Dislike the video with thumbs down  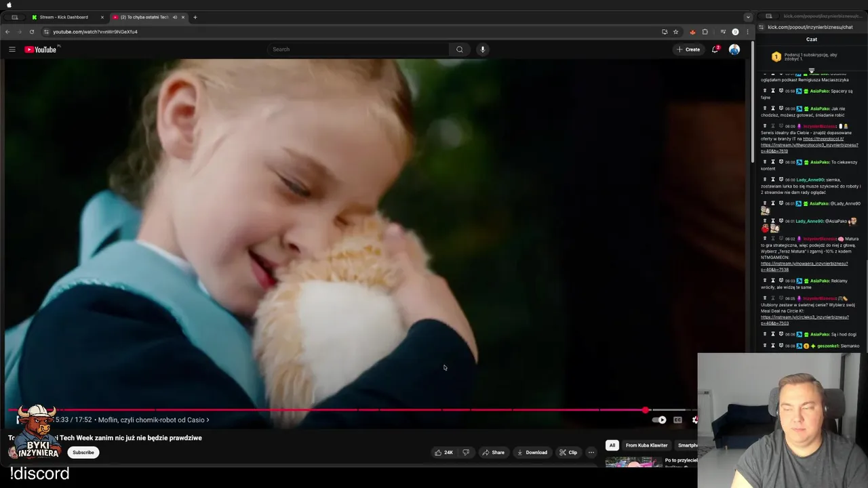click(x=466, y=452)
